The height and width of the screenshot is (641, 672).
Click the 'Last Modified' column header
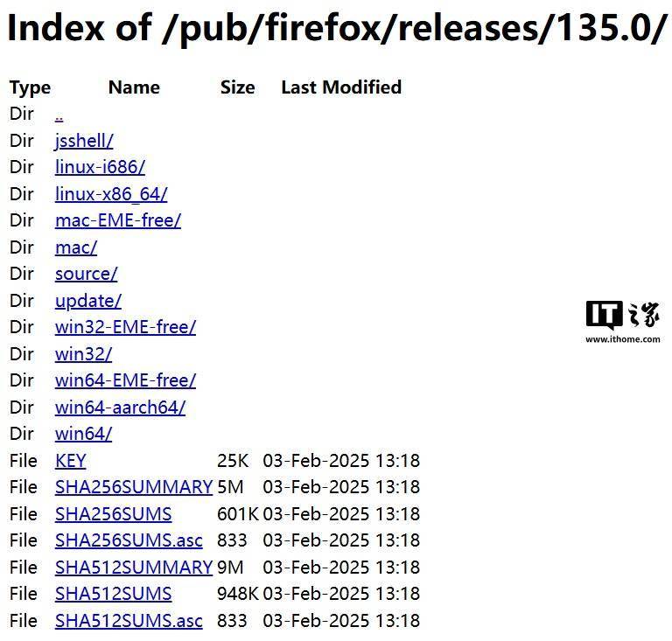click(341, 87)
